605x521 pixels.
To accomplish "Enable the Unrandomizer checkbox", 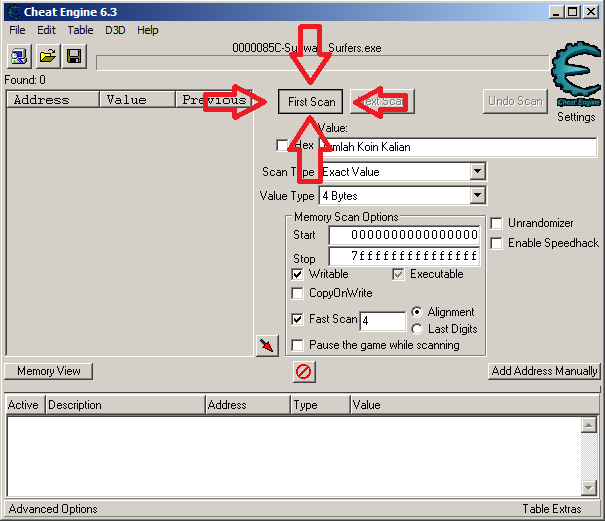I will click(x=496, y=223).
